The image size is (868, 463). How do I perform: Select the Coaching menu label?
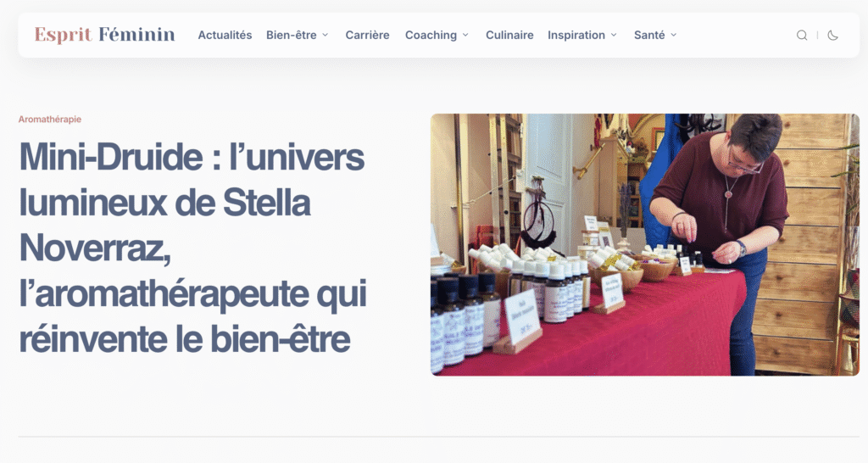click(431, 35)
